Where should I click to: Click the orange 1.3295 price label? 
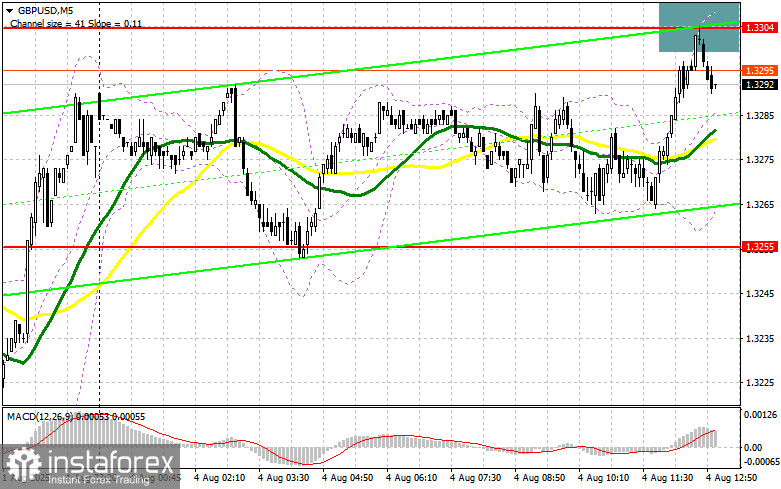759,71
